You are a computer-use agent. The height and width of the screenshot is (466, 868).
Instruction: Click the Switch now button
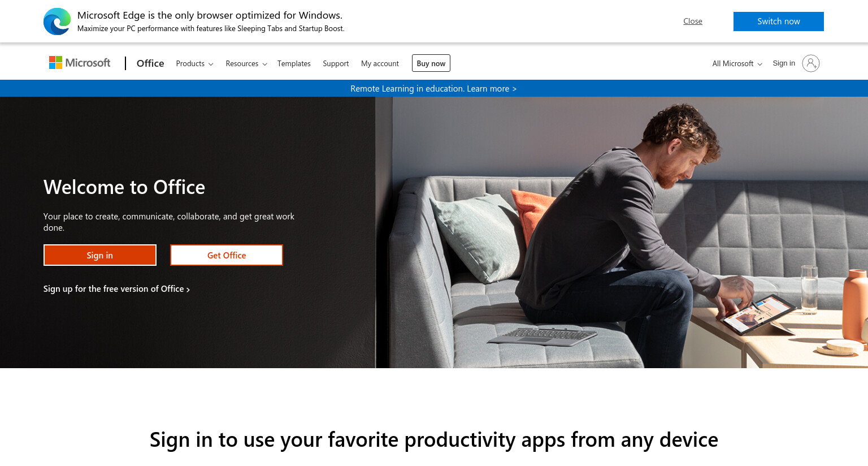779,21
